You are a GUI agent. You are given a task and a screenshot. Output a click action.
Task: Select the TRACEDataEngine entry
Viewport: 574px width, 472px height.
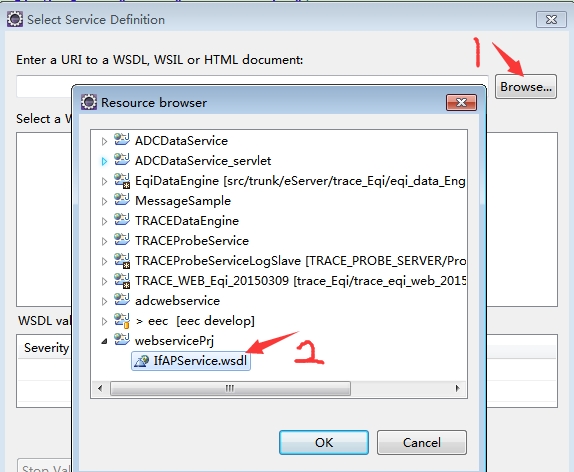187,221
